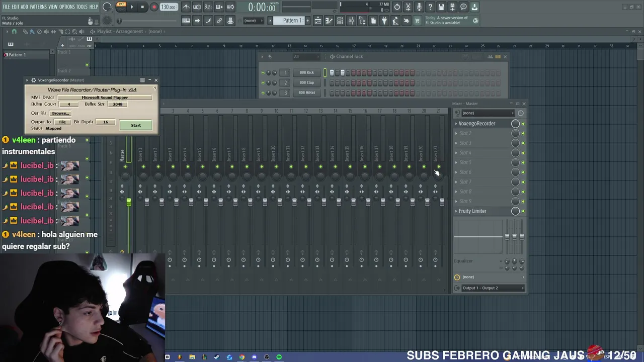Open Channel rack graph editor icon
Screen dimensions: 644x362
pos(490,57)
